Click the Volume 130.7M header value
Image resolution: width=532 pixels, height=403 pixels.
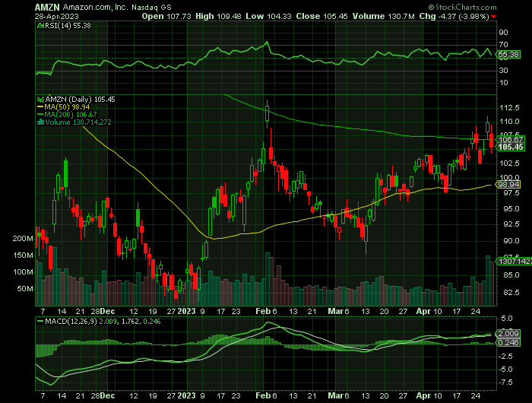coord(383,16)
